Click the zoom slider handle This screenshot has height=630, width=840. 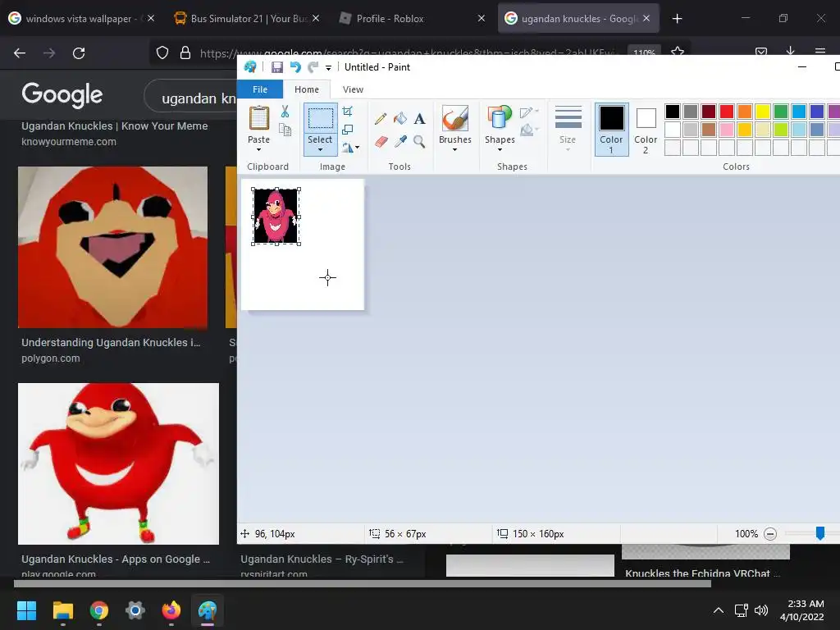(x=820, y=533)
